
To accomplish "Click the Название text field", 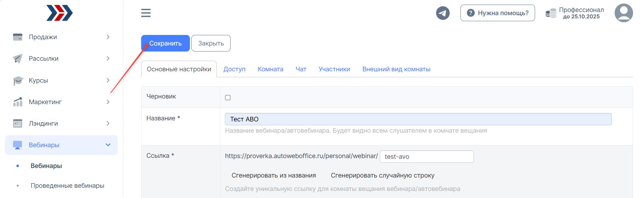I will point(418,119).
